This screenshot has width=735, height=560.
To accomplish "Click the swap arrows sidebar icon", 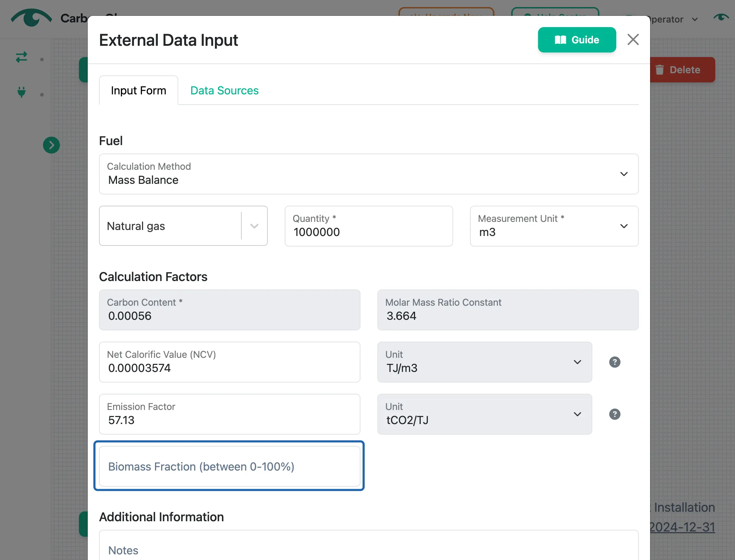I will 21,57.
